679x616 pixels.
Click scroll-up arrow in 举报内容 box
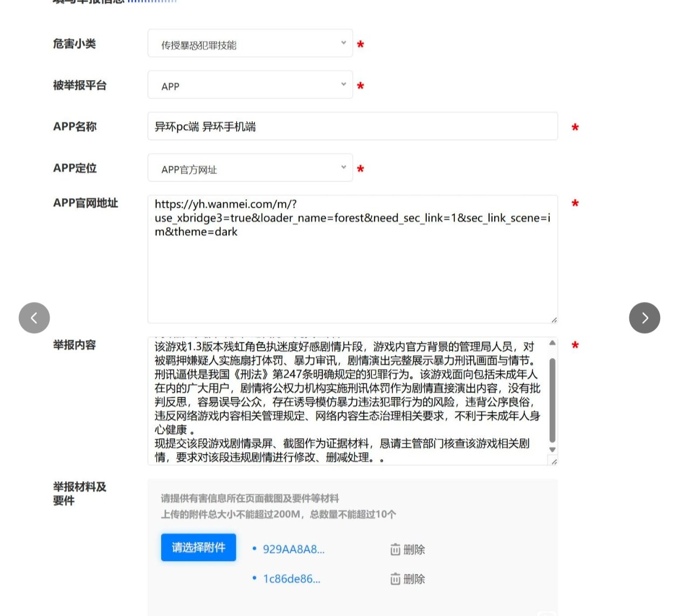pyautogui.click(x=552, y=342)
